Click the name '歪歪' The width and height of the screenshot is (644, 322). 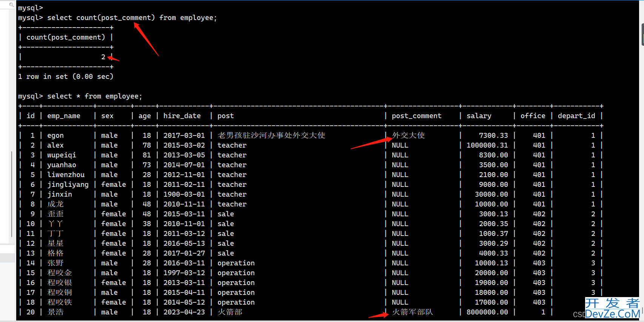[55, 214]
